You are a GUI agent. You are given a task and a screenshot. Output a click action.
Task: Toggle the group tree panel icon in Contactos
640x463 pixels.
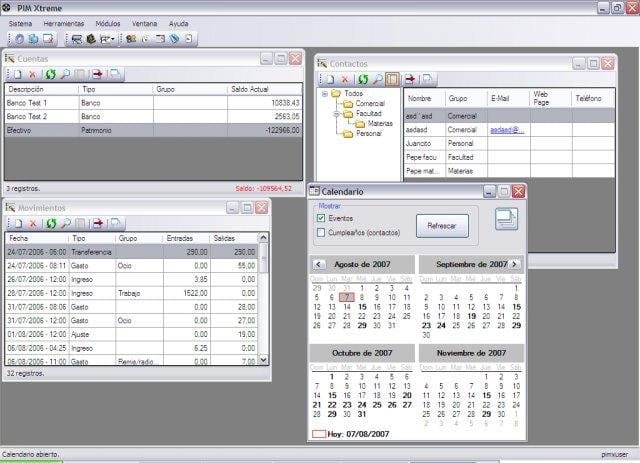pyautogui.click(x=392, y=79)
